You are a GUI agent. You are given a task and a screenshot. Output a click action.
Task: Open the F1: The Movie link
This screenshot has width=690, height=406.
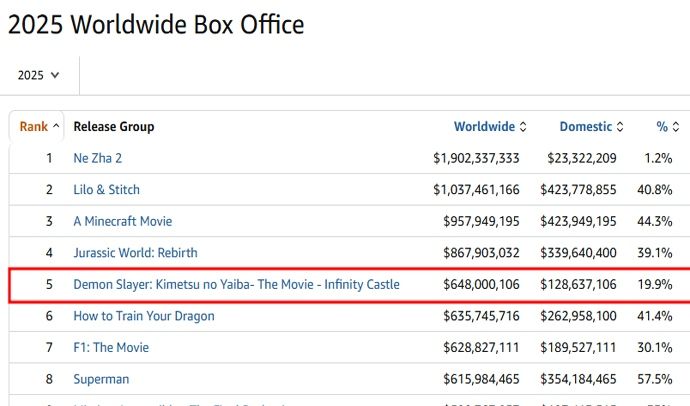coord(112,348)
